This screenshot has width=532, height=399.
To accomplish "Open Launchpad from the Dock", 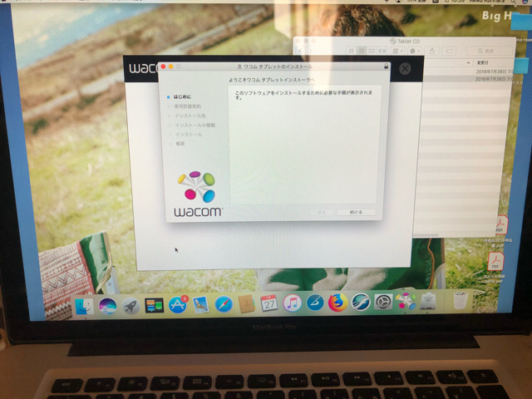I will click(x=131, y=306).
